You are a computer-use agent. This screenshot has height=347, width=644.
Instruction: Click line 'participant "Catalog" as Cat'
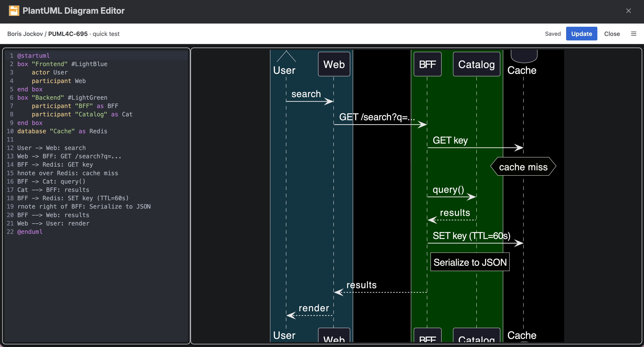(x=82, y=114)
